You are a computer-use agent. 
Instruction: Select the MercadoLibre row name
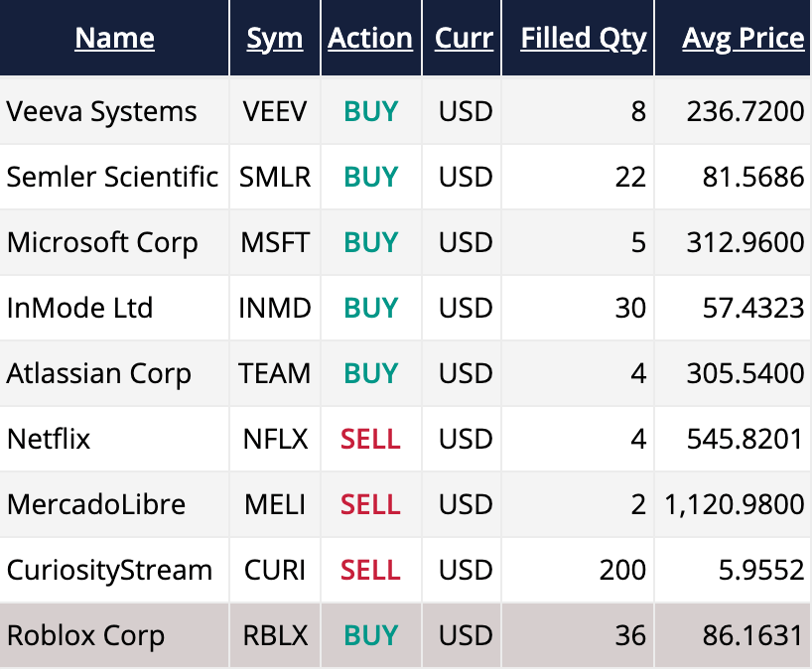[x=96, y=504]
